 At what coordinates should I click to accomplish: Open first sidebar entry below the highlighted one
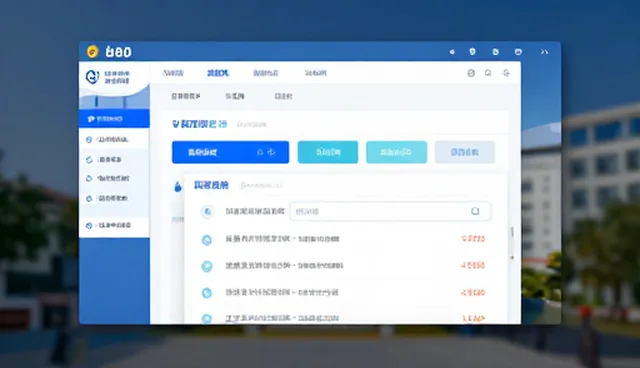(x=114, y=140)
